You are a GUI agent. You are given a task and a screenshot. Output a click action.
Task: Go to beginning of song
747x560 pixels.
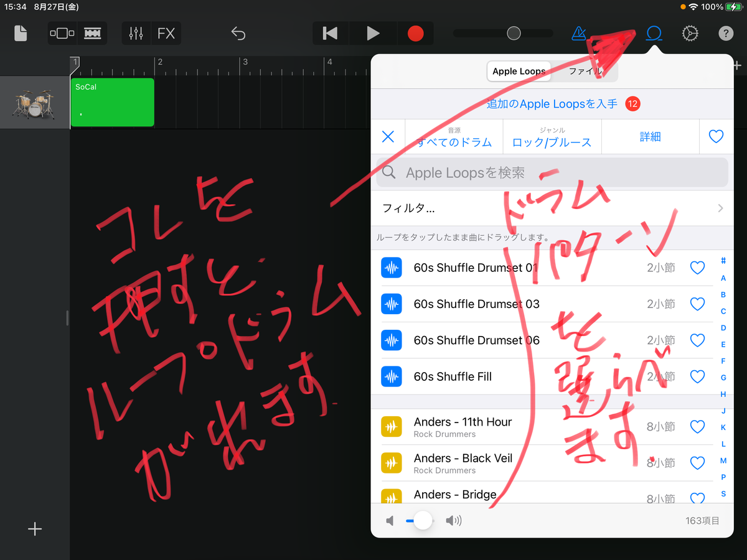pyautogui.click(x=330, y=33)
